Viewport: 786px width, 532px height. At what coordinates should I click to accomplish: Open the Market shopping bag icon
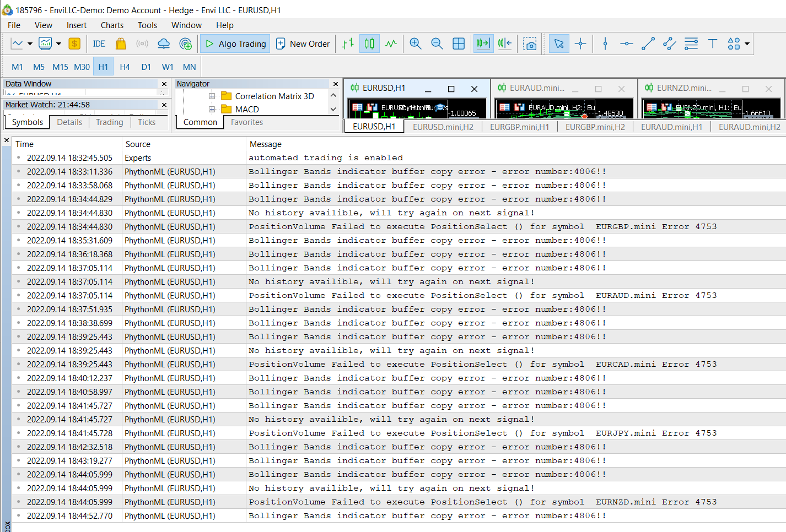tap(121, 44)
